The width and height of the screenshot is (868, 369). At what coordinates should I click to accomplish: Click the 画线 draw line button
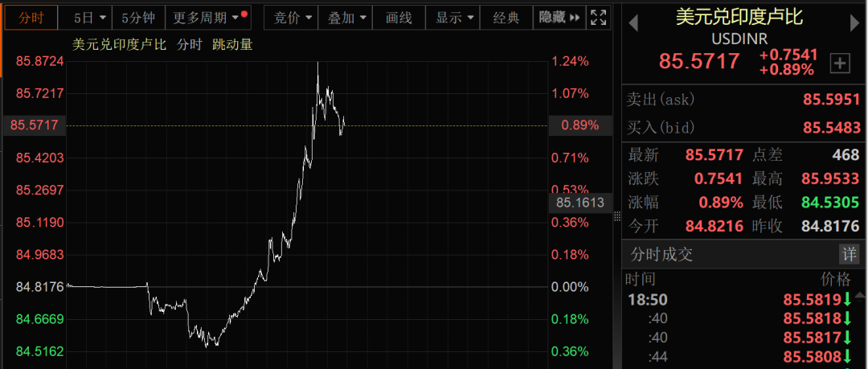tap(399, 17)
